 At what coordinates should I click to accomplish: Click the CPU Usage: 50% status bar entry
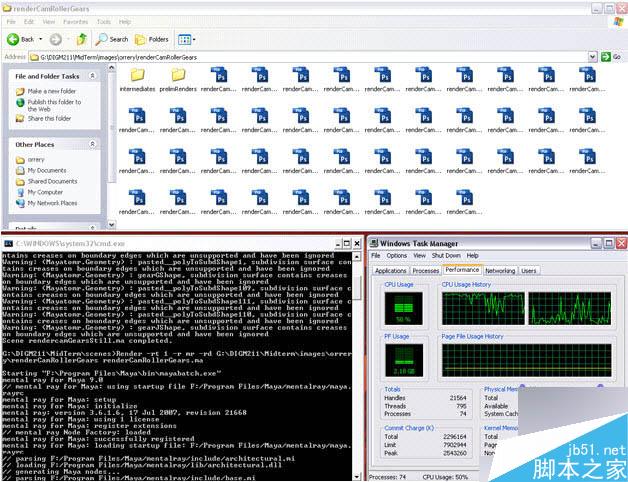tap(445, 477)
